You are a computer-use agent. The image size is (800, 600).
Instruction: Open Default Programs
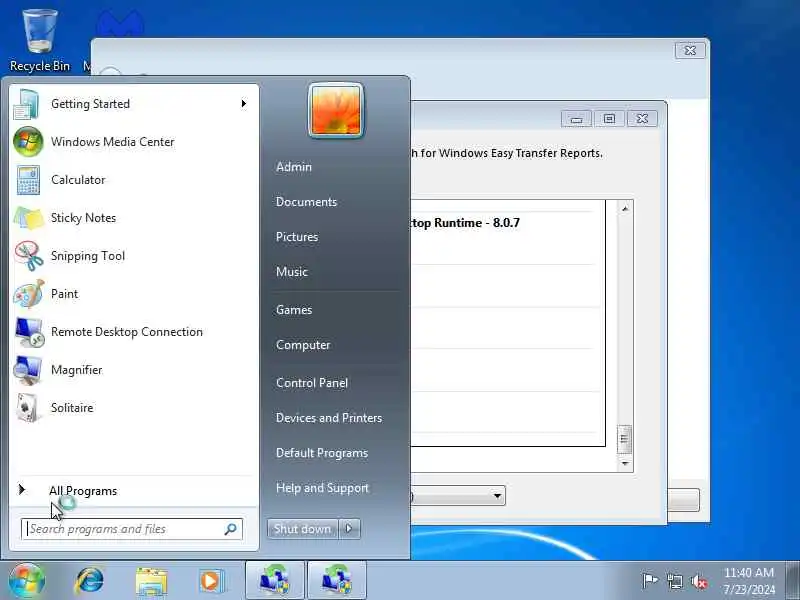pos(322,453)
